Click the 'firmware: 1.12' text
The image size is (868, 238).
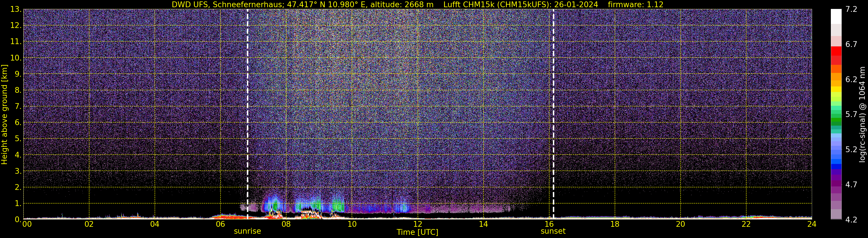636,5
